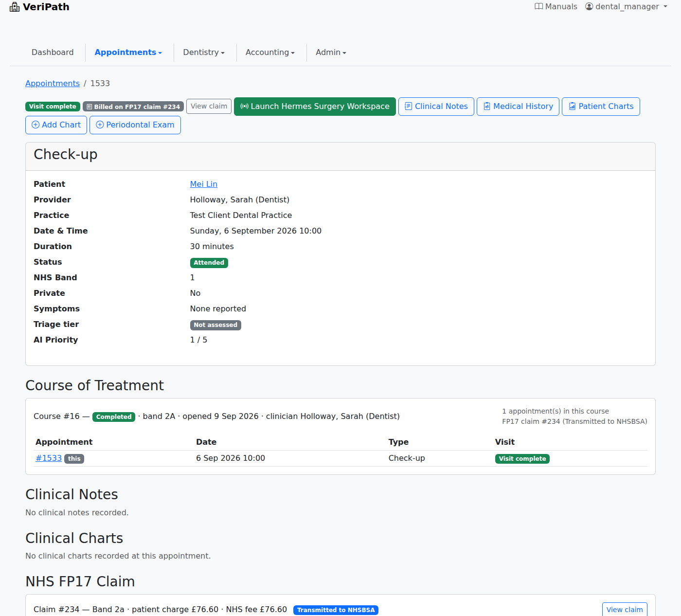681x616 pixels.
Task: Click the Add Chart button
Action: click(56, 125)
